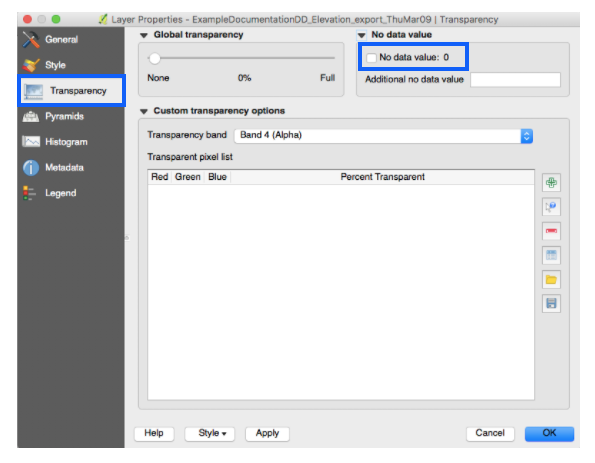Collapse the No data value section

click(362, 35)
